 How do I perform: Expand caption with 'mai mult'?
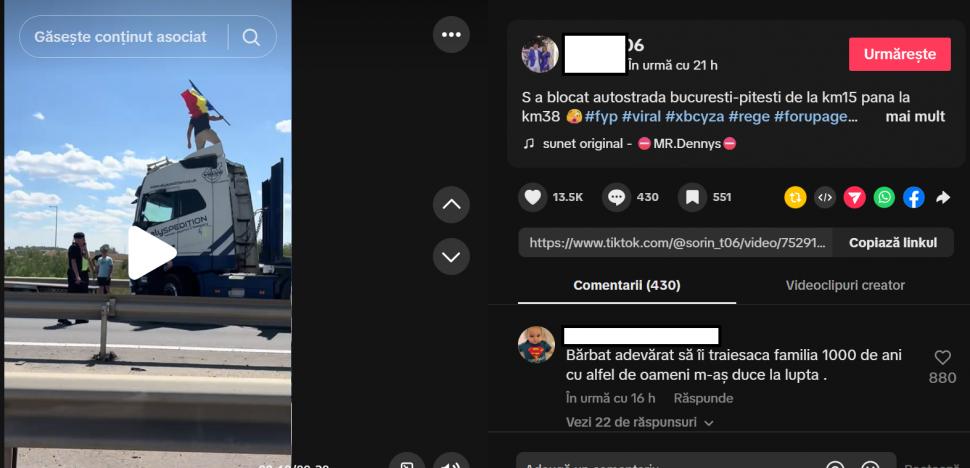pyautogui.click(x=915, y=117)
